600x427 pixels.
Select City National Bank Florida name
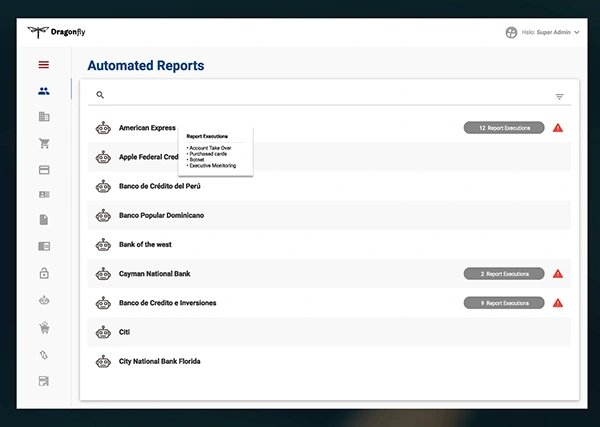coord(160,361)
